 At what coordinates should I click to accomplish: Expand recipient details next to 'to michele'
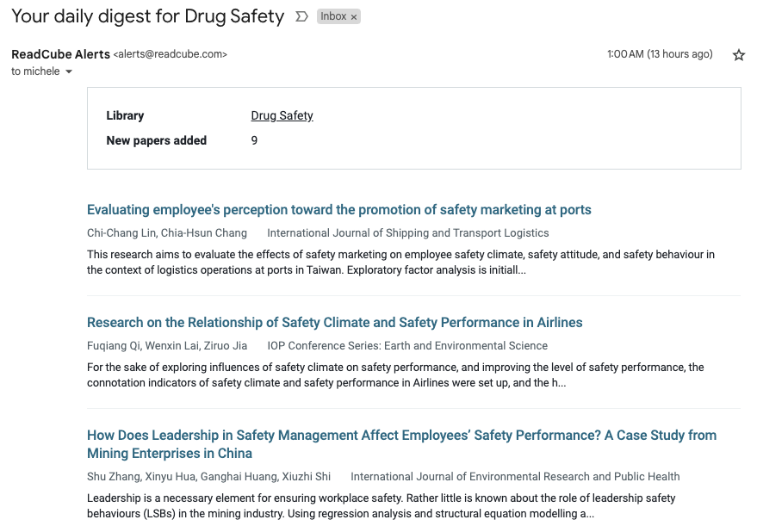(69, 71)
